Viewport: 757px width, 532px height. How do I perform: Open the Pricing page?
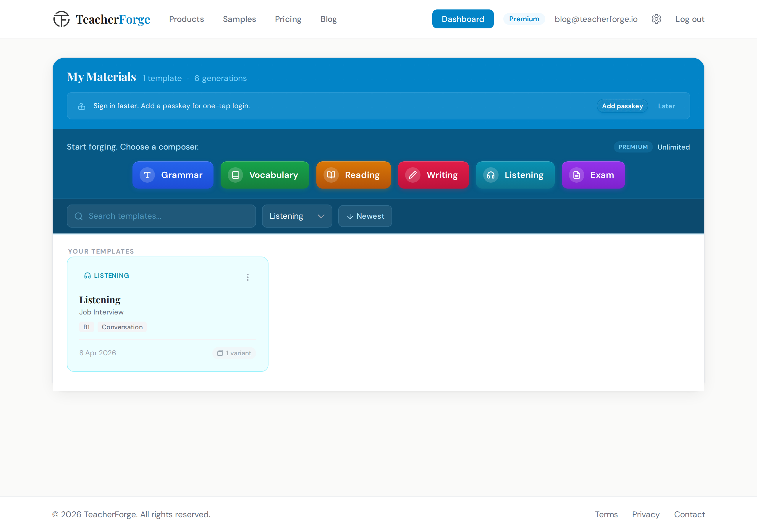(288, 19)
